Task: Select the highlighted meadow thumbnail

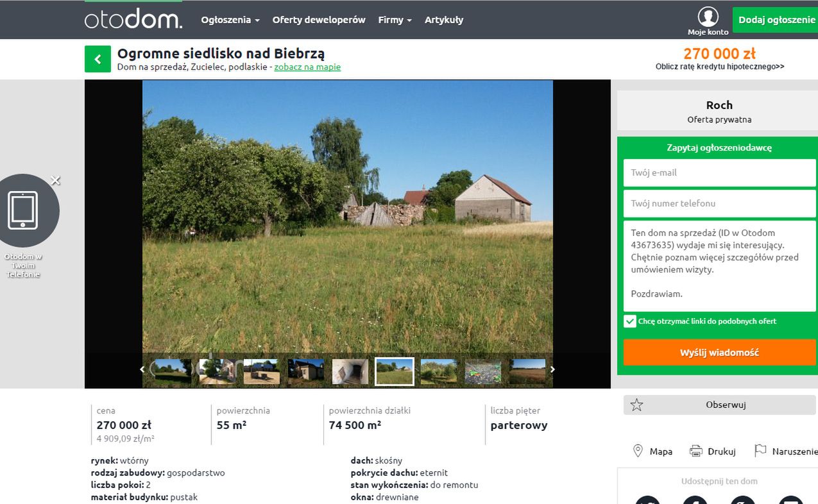Action: tap(395, 371)
